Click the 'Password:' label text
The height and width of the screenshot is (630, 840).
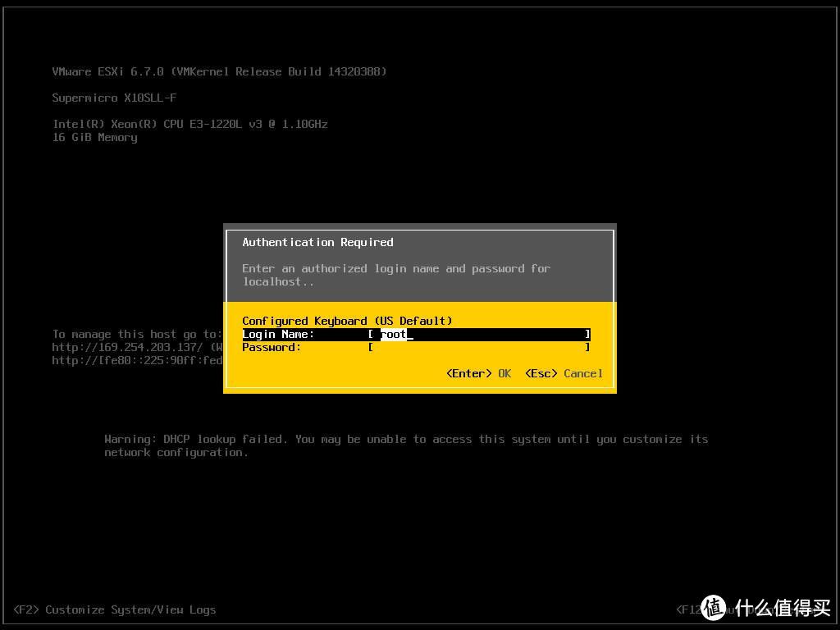pos(272,348)
